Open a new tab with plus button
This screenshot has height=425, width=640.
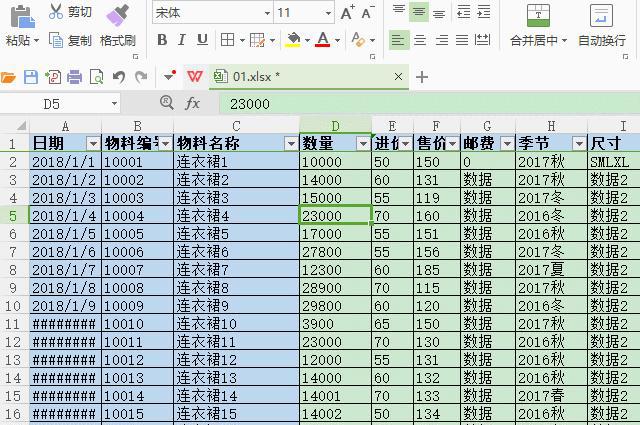click(422, 77)
